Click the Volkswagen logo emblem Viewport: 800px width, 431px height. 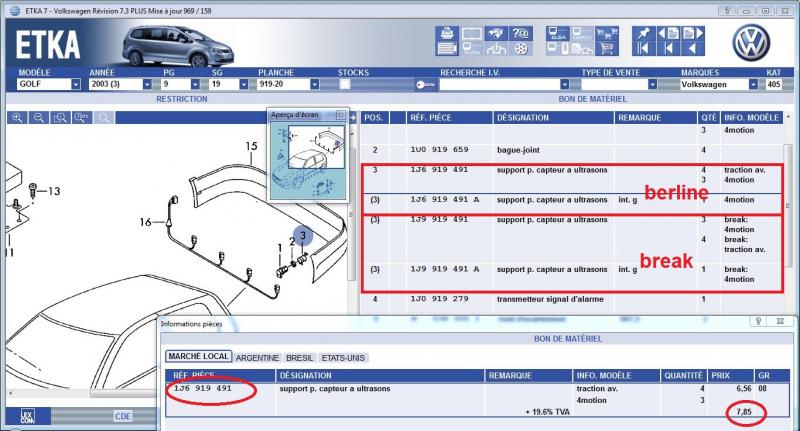pos(751,43)
